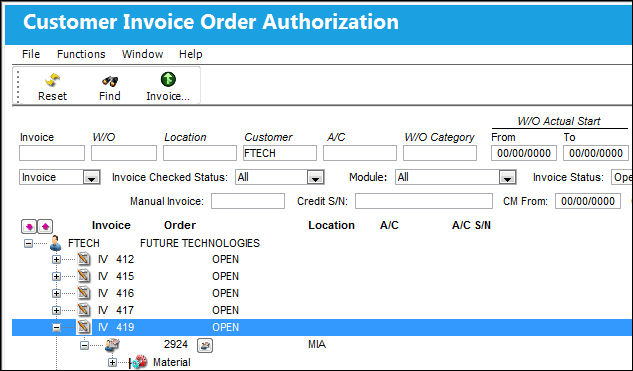This screenshot has width=633, height=371.
Task: Click the Reset toolbar icon
Action: click(x=52, y=80)
